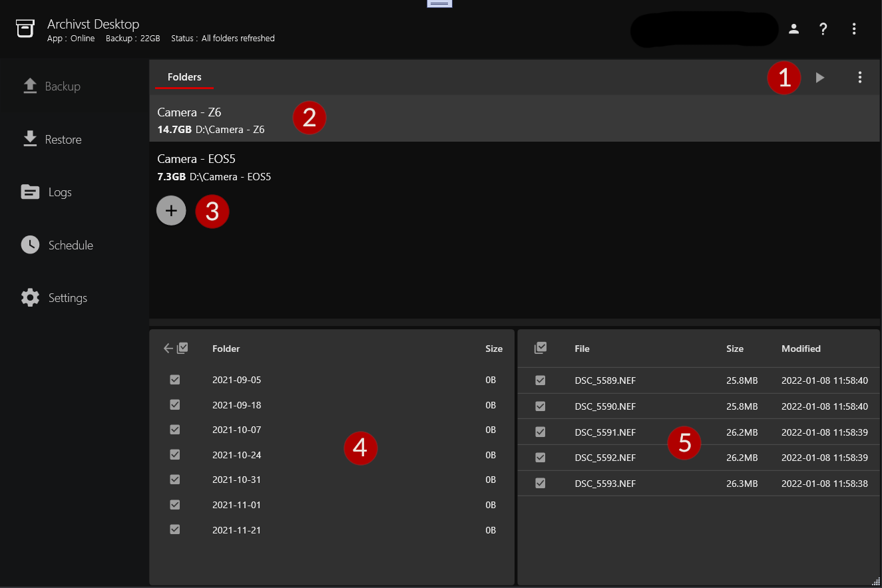
Task: Open the Schedule section
Action: pyautogui.click(x=57, y=245)
